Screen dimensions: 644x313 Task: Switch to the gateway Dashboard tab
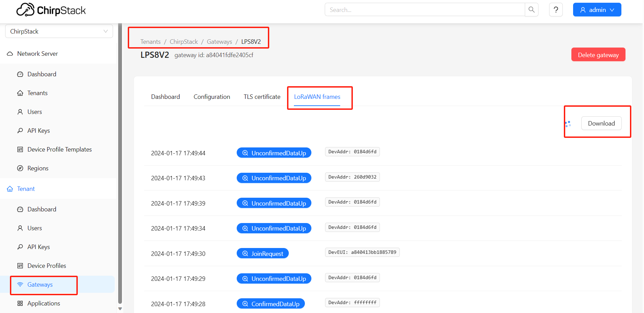[165, 97]
